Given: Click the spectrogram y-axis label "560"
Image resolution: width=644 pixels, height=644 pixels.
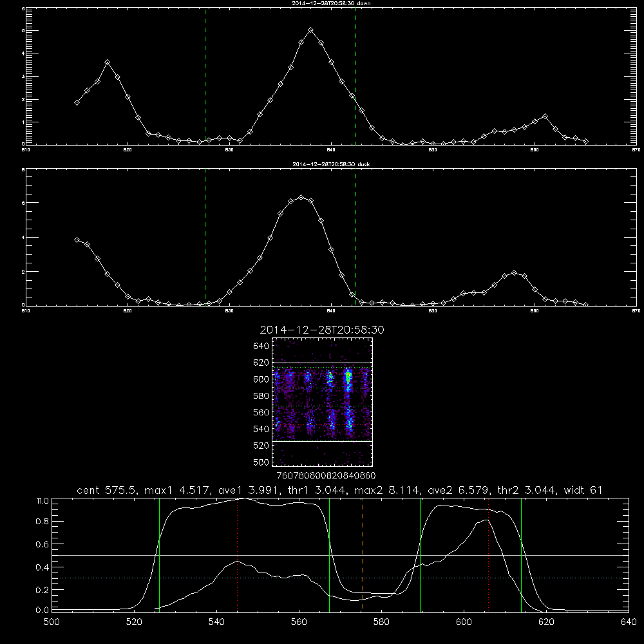Looking at the screenshot, I should point(261,412).
